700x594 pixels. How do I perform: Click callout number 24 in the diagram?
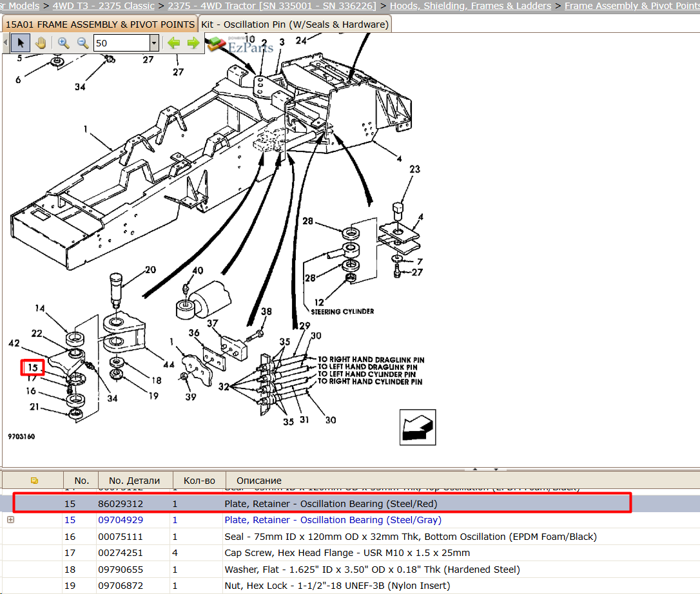(x=301, y=41)
